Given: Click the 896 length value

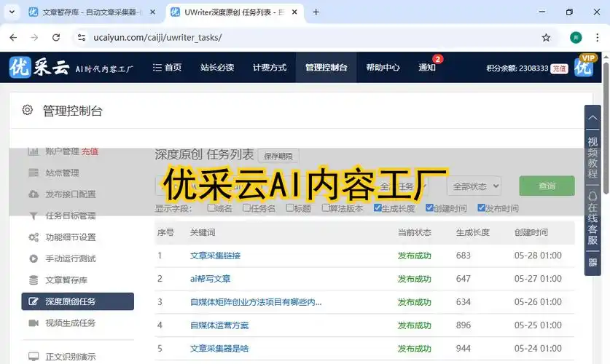Looking at the screenshot, I should click(x=464, y=325).
